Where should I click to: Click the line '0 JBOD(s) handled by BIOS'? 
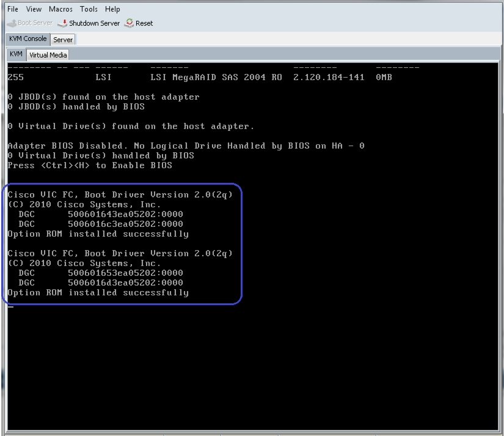[x=76, y=106]
